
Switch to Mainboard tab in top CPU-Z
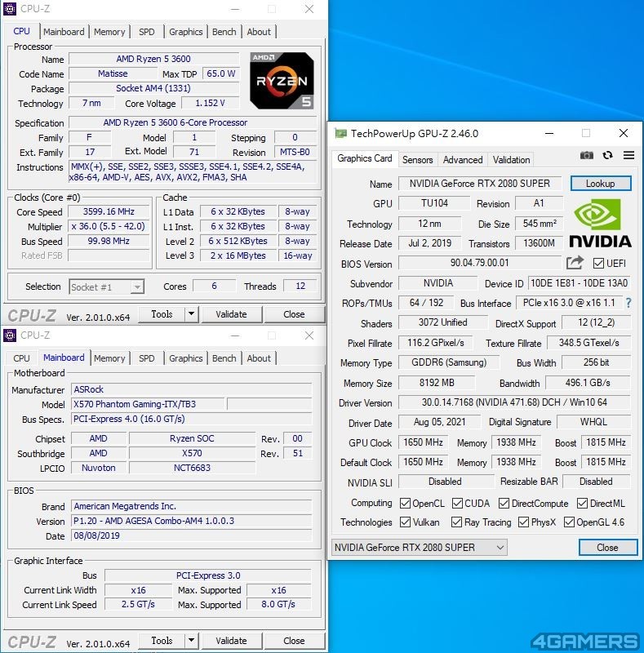tap(64, 32)
